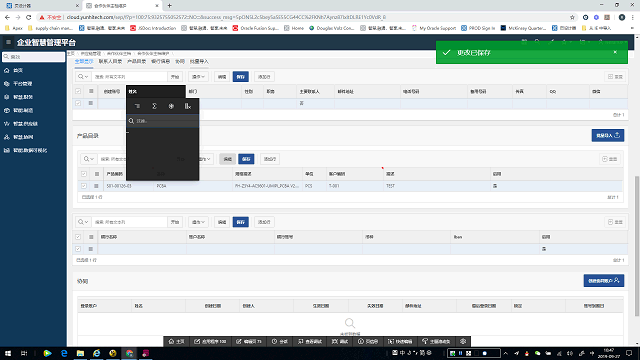This screenshot has height=360, width=640.
Task: Open File Explorer from the taskbar
Action: point(80,353)
